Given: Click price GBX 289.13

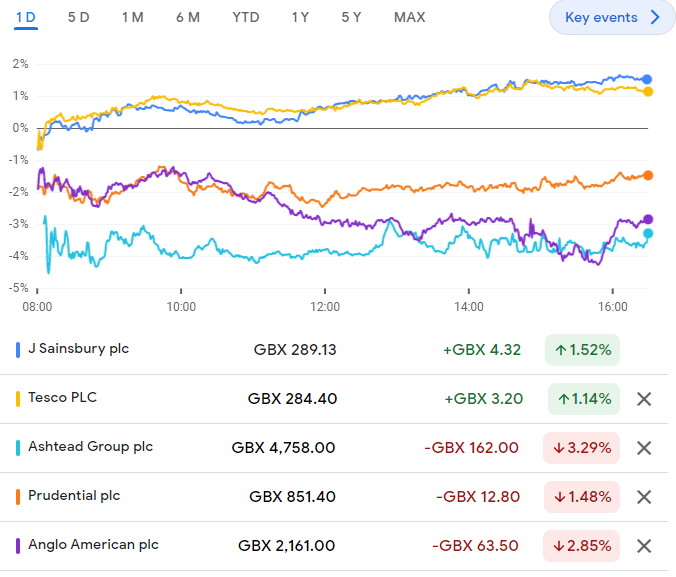Looking at the screenshot, I should pos(295,350).
